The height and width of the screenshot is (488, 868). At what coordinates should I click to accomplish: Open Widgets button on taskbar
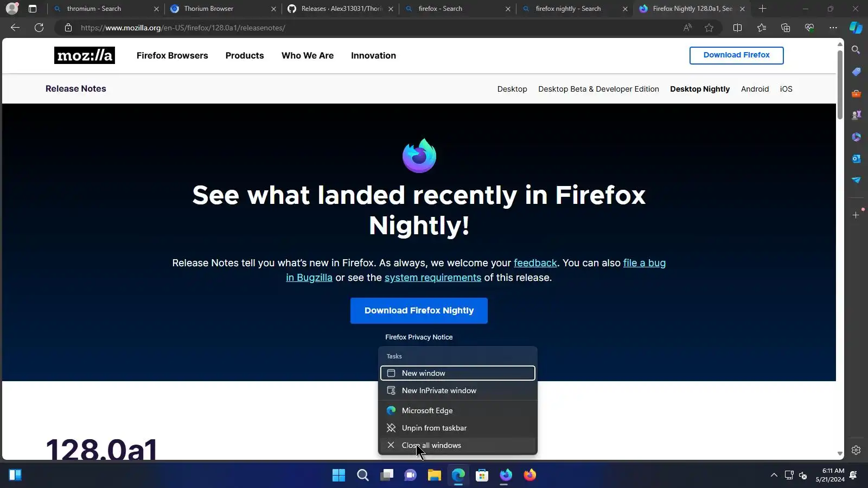[x=15, y=475]
